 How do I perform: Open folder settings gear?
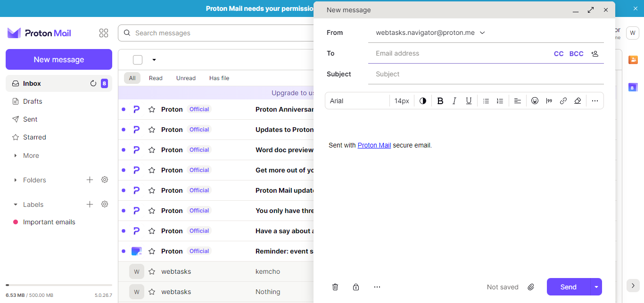tap(105, 180)
